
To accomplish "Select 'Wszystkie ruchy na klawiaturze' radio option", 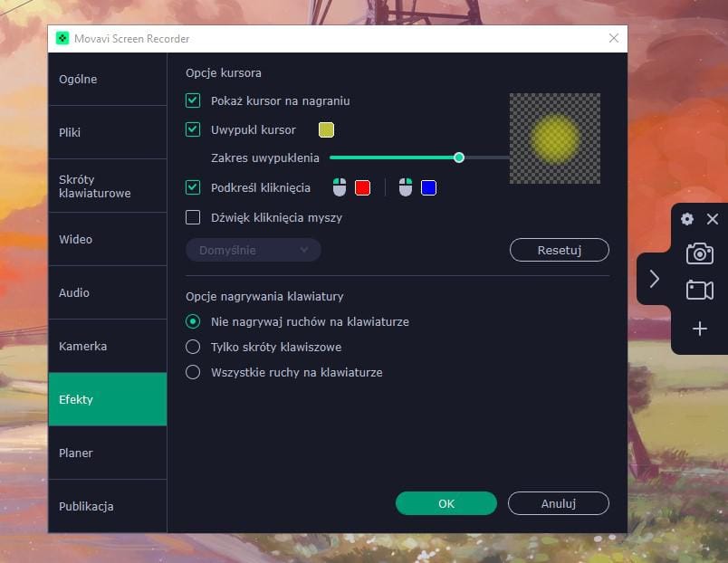I will pos(193,372).
